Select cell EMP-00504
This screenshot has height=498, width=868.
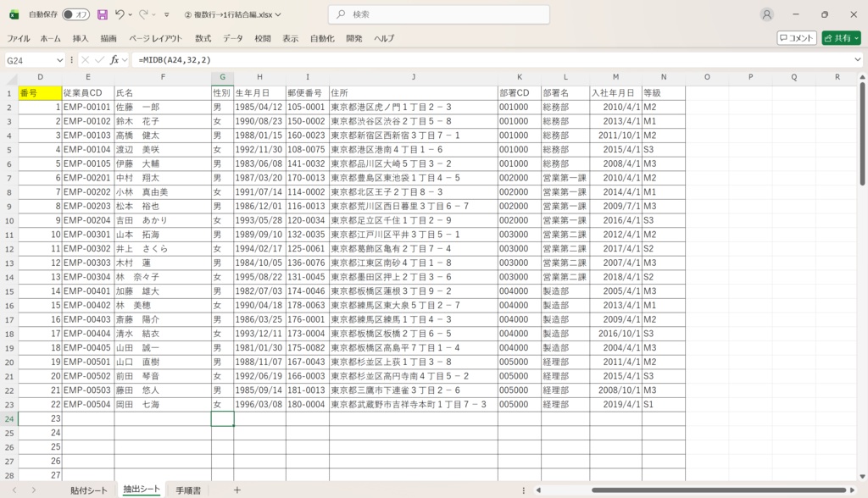coord(87,405)
